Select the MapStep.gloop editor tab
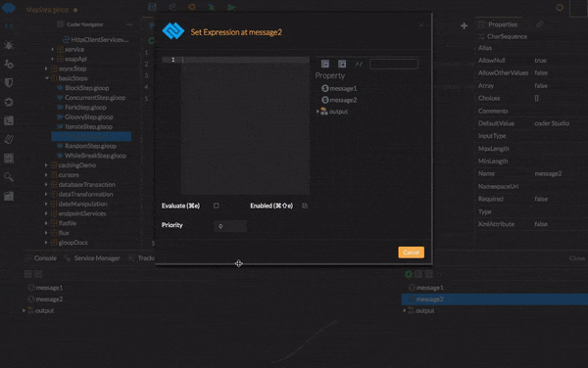The width and height of the screenshot is (588, 368). [48, 10]
